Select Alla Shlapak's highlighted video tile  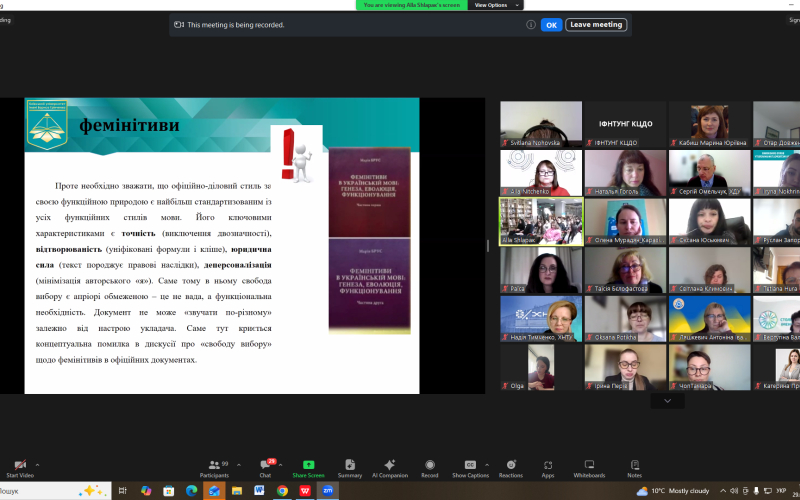click(x=541, y=221)
